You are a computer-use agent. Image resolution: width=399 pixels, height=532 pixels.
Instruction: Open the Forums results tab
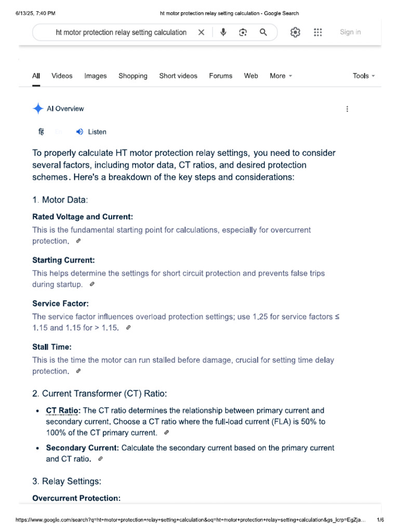pos(220,76)
